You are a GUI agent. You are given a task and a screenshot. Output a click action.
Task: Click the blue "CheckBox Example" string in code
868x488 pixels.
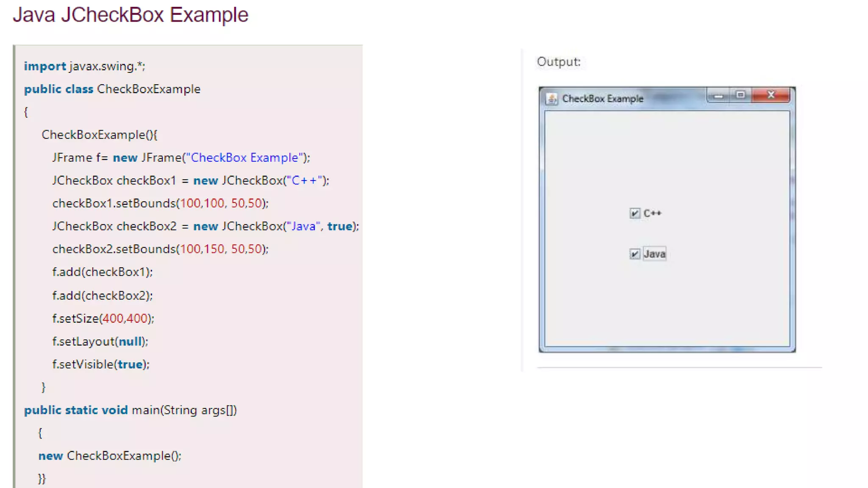click(245, 158)
